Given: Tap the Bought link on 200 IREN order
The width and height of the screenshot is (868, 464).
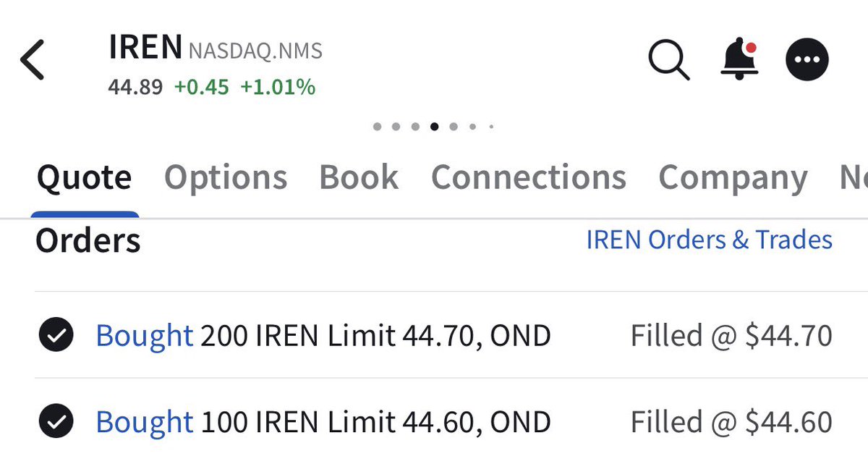Looking at the screenshot, I should (x=145, y=336).
